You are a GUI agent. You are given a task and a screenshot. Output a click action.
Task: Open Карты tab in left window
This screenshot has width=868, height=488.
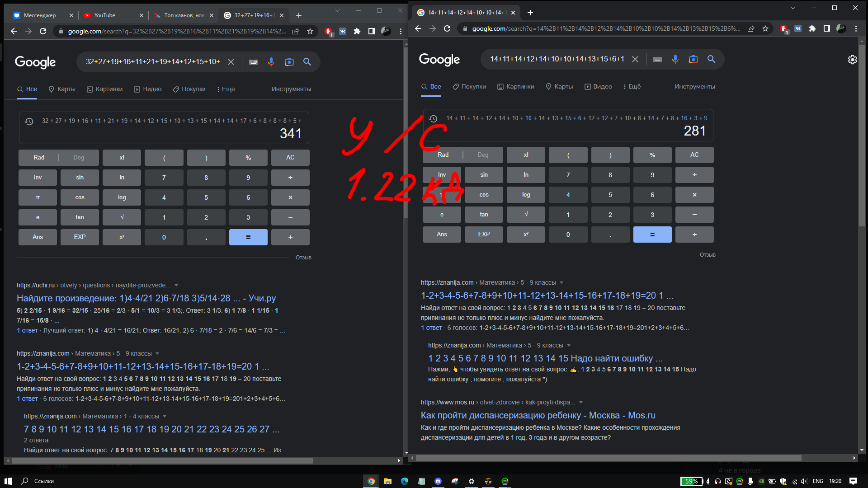click(62, 89)
